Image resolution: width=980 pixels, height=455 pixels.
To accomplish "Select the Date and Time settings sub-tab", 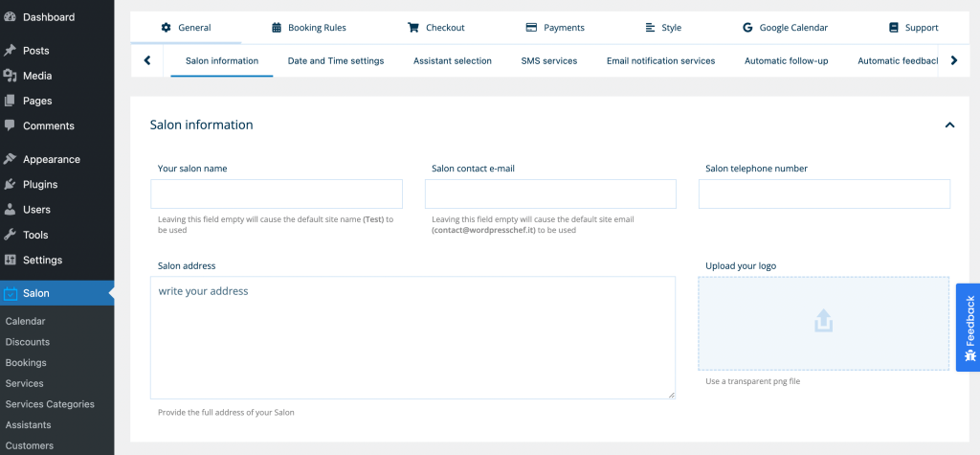I will (335, 60).
